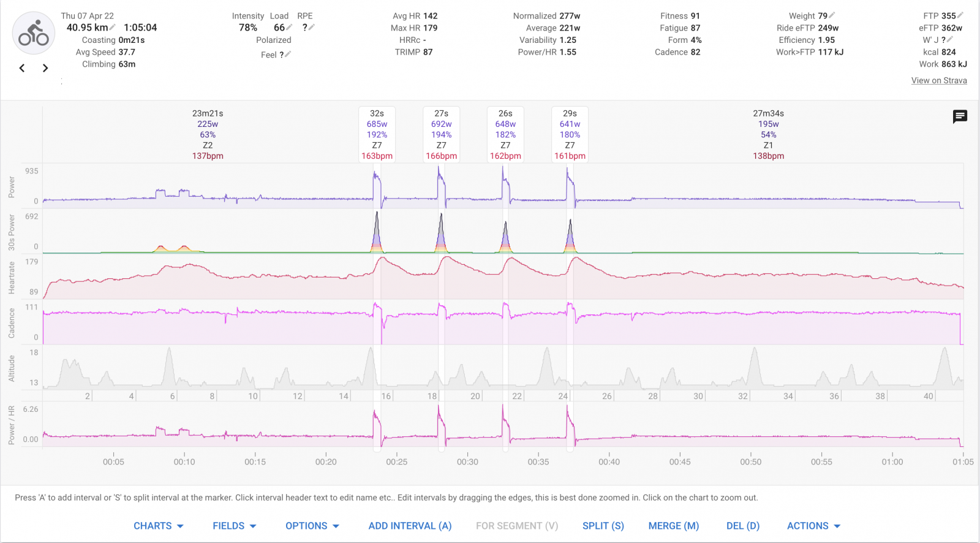Click the cycling activity type icon

click(34, 34)
